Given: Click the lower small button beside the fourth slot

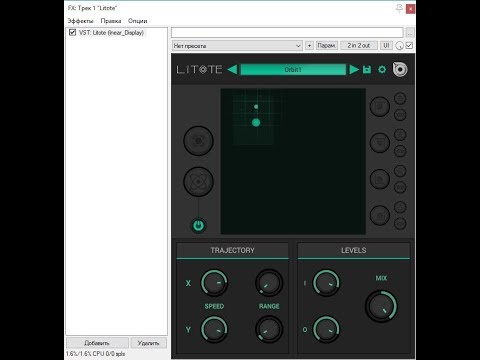Looking at the screenshot, I should 400,224.
